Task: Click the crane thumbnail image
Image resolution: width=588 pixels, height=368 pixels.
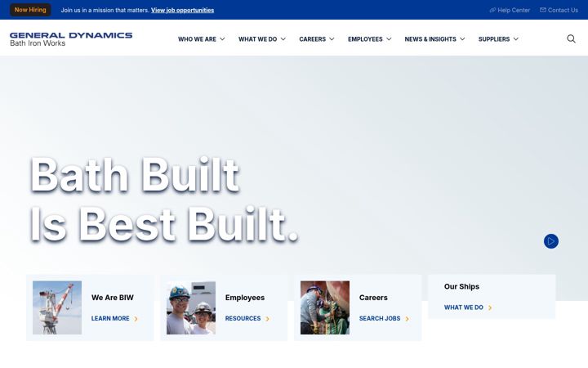Action: [57, 307]
